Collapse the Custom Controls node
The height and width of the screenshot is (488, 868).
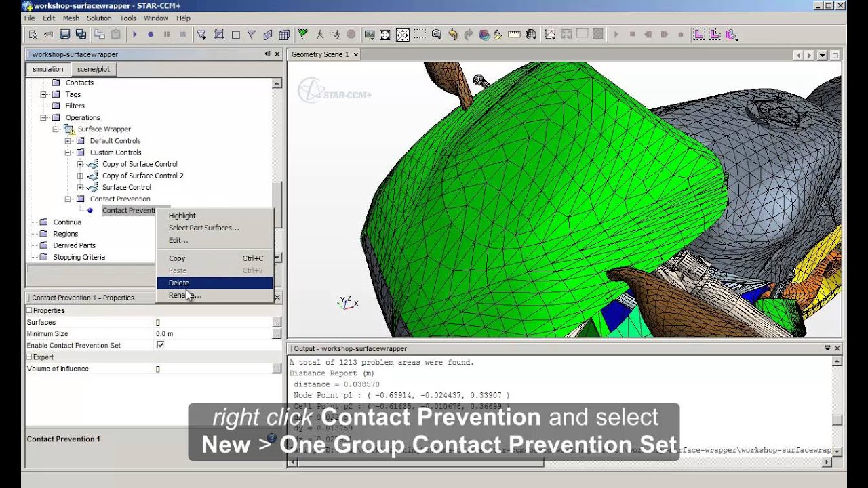point(68,152)
